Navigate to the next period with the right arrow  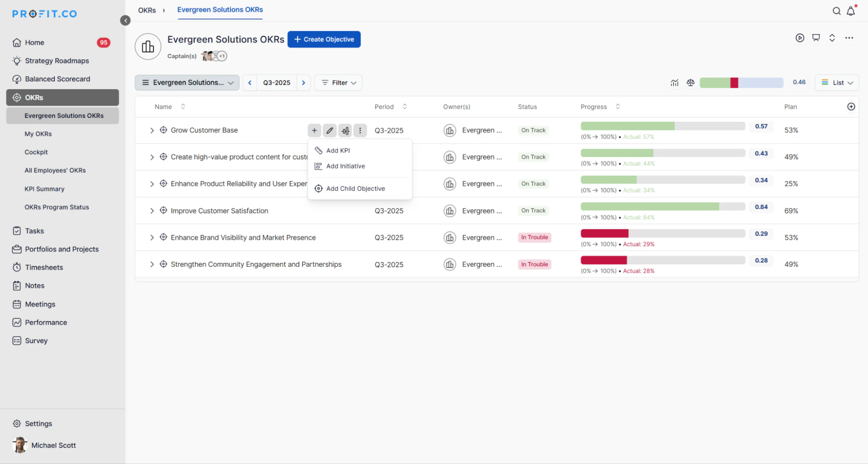(303, 83)
